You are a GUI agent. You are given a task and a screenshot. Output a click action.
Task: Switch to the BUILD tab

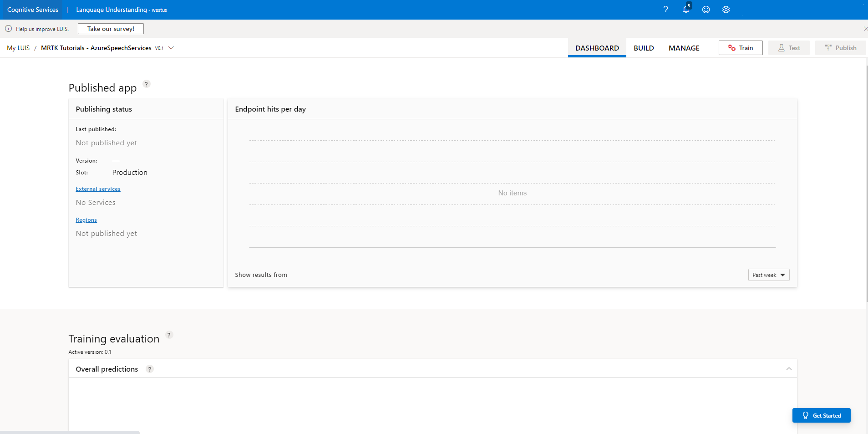(x=644, y=47)
